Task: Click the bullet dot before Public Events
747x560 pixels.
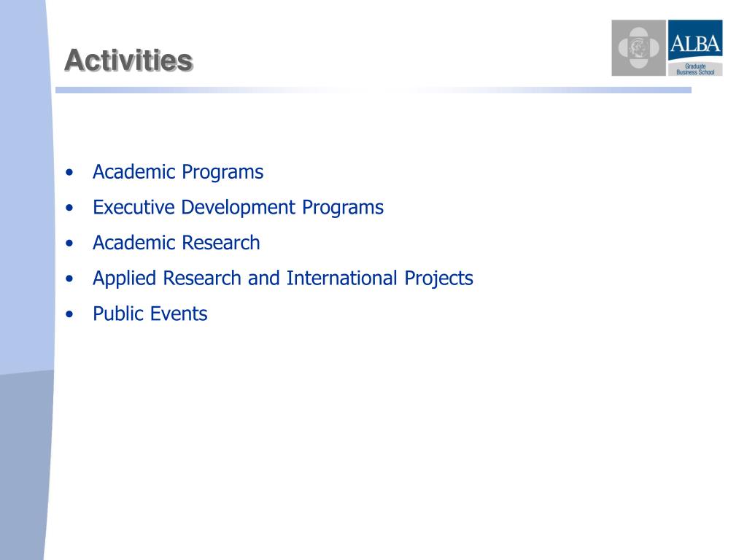Action: 69,314
